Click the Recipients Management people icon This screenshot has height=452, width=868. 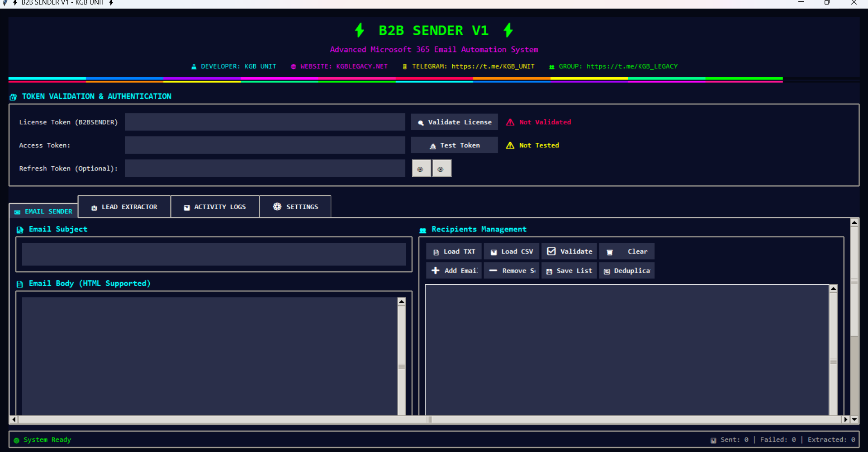pyautogui.click(x=423, y=230)
